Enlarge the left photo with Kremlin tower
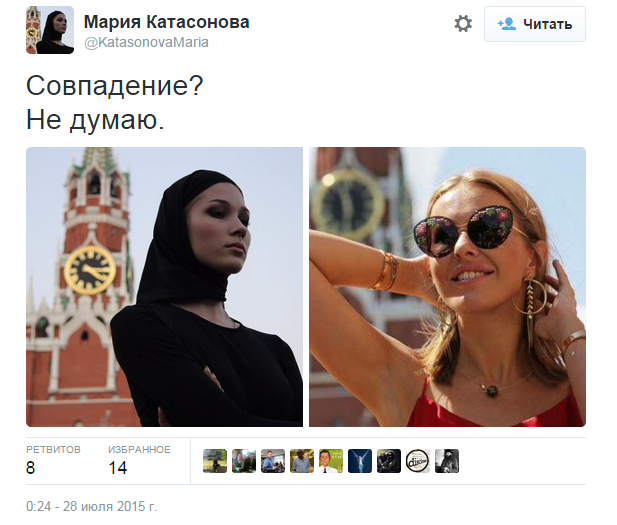 point(164,287)
